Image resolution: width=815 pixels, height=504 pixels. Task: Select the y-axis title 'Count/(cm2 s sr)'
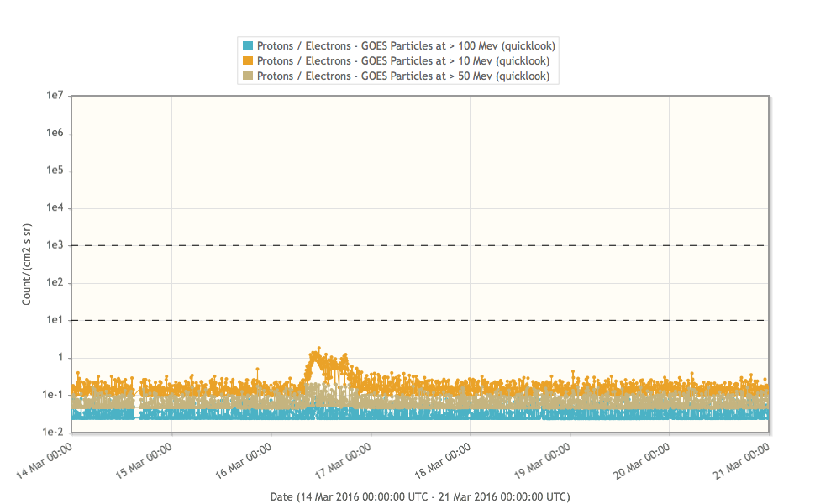pos(28,264)
